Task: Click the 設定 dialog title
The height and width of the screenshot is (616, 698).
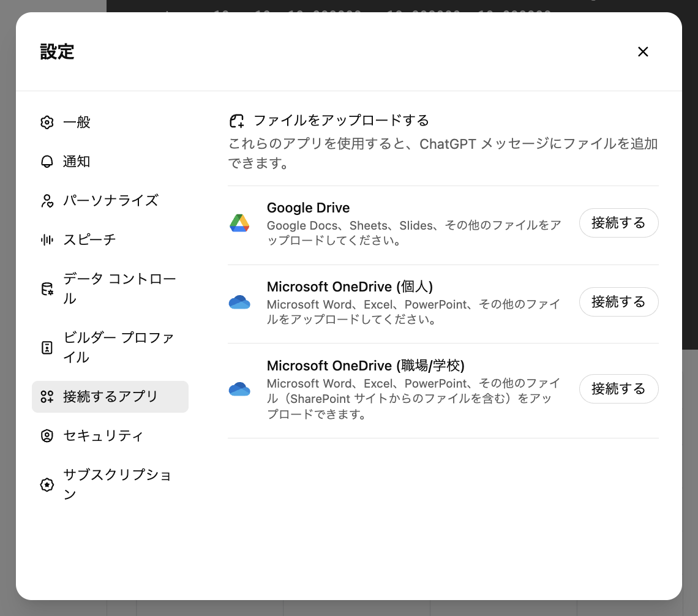Action: coord(57,51)
